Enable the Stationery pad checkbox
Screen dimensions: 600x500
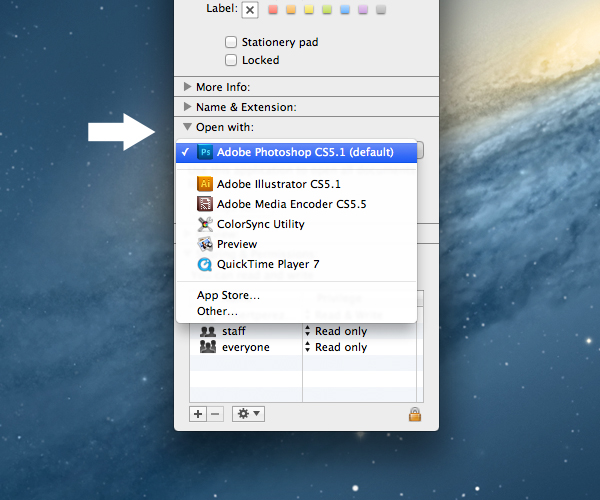[231, 42]
